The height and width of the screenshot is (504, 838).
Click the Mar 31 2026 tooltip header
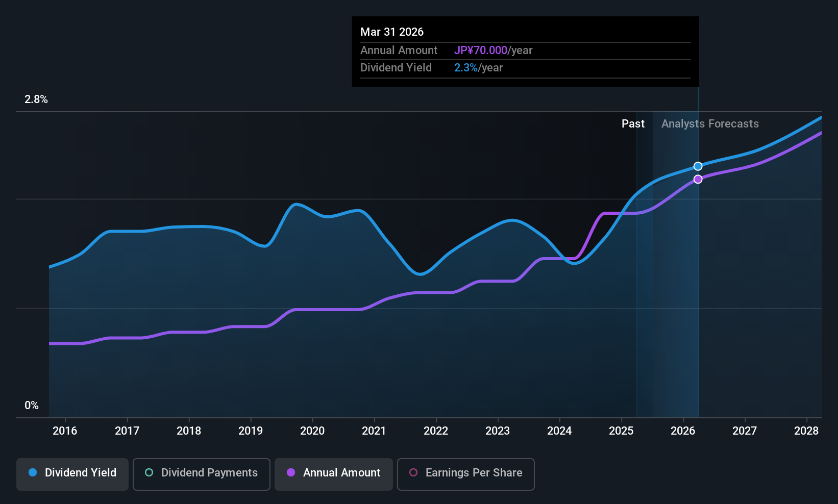[x=392, y=32]
